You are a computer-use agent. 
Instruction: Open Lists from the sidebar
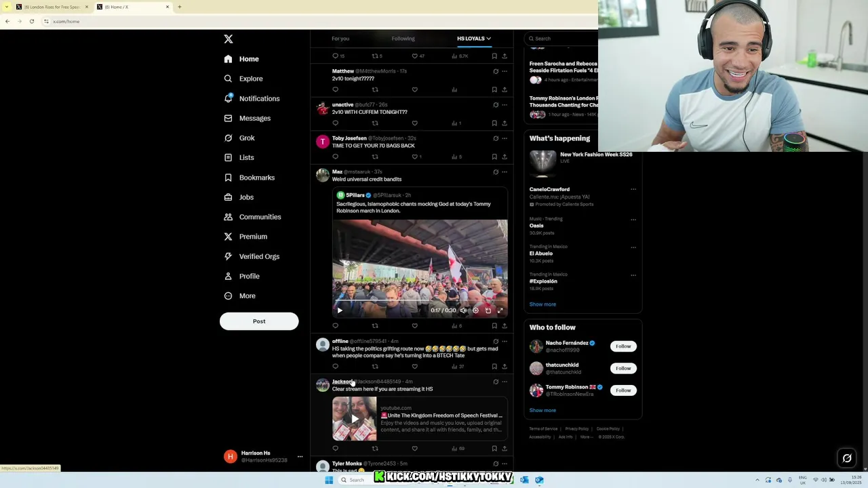coord(239,157)
